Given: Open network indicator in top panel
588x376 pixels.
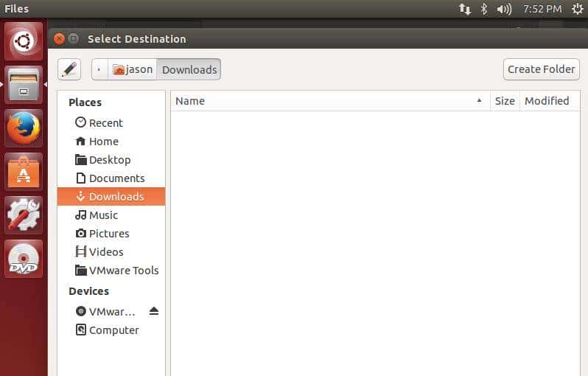Looking at the screenshot, I should [x=465, y=9].
